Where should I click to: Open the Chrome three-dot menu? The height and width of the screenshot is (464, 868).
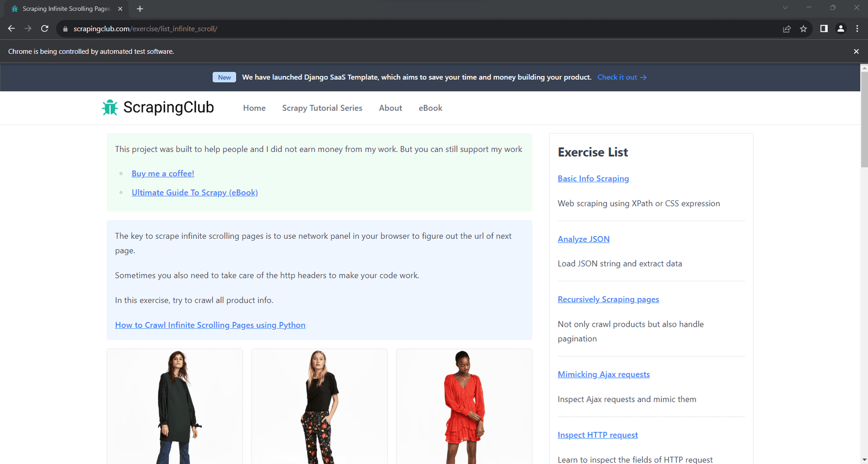click(857, 29)
